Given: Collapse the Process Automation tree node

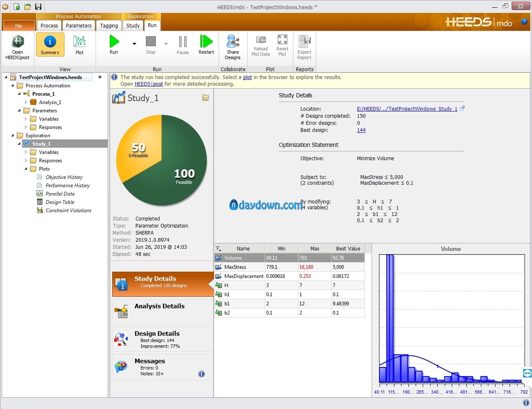Looking at the screenshot, I should tap(13, 86).
